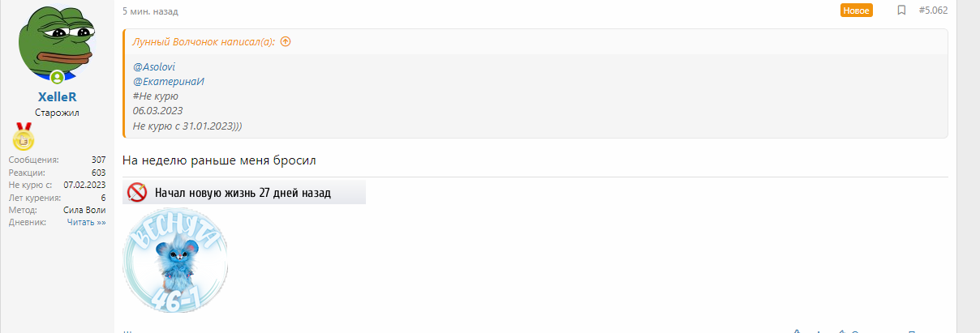Click the messages count 307
The image size is (980, 333).
click(98, 160)
